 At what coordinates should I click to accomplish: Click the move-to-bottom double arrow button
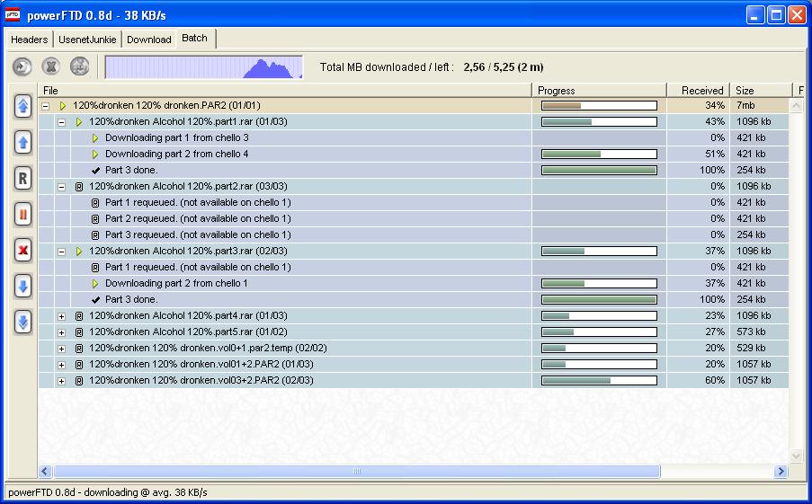pyautogui.click(x=22, y=323)
